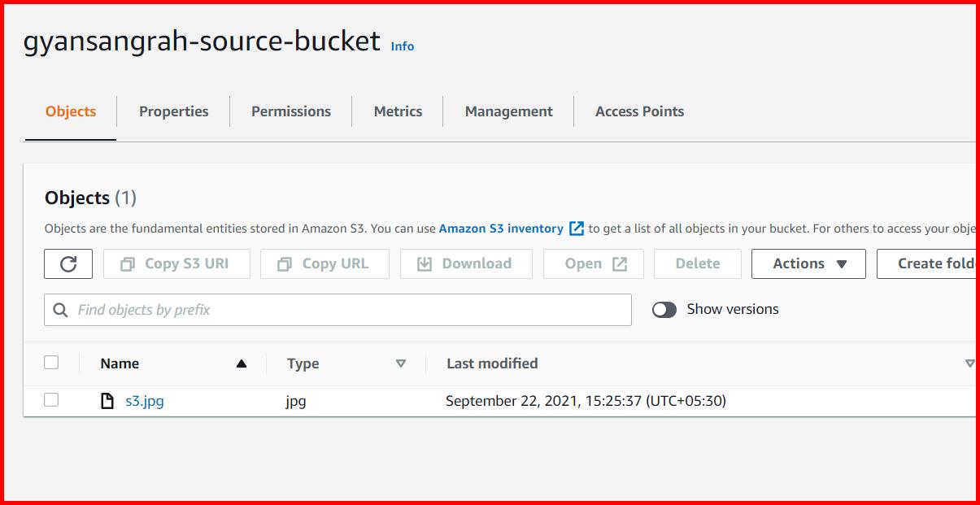Open the Management tab
Image resolution: width=980 pixels, height=505 pixels.
click(507, 111)
